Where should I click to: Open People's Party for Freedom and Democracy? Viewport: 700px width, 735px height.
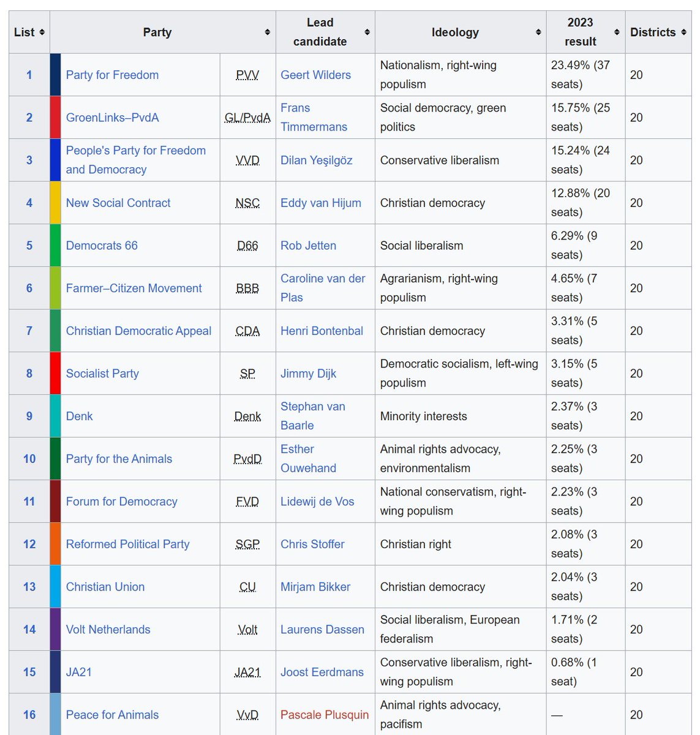tap(136, 160)
